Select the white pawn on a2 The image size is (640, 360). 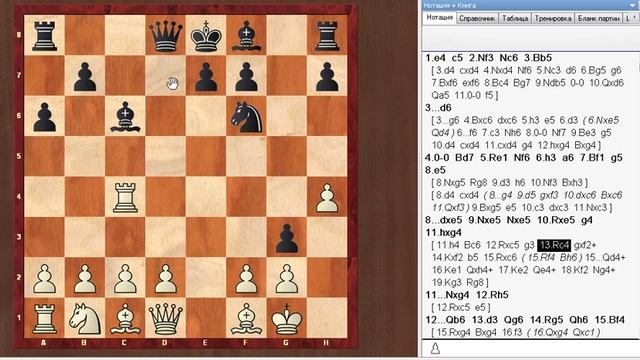44,278
